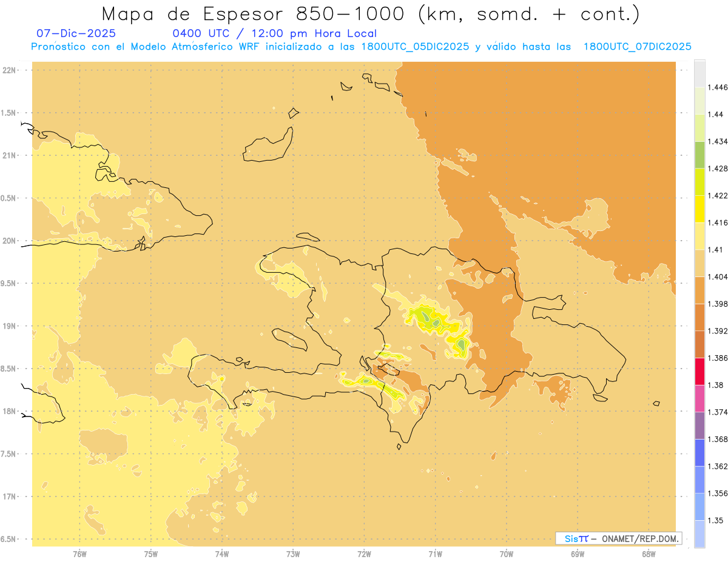
Task: Click the 'Pronostico con el Modelo Atmosferico WRF' line
Action: coord(361,47)
